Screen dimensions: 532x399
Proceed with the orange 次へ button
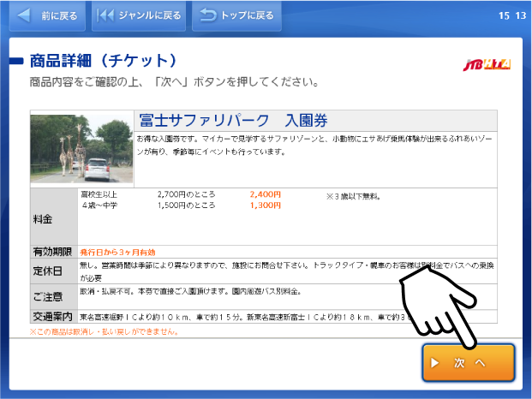pos(469,363)
